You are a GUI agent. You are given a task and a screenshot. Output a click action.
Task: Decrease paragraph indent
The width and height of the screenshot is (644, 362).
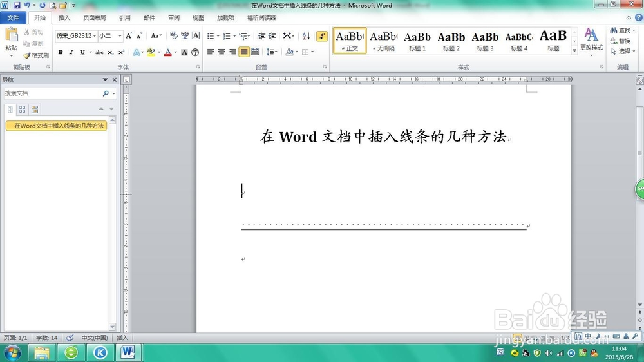(x=261, y=36)
